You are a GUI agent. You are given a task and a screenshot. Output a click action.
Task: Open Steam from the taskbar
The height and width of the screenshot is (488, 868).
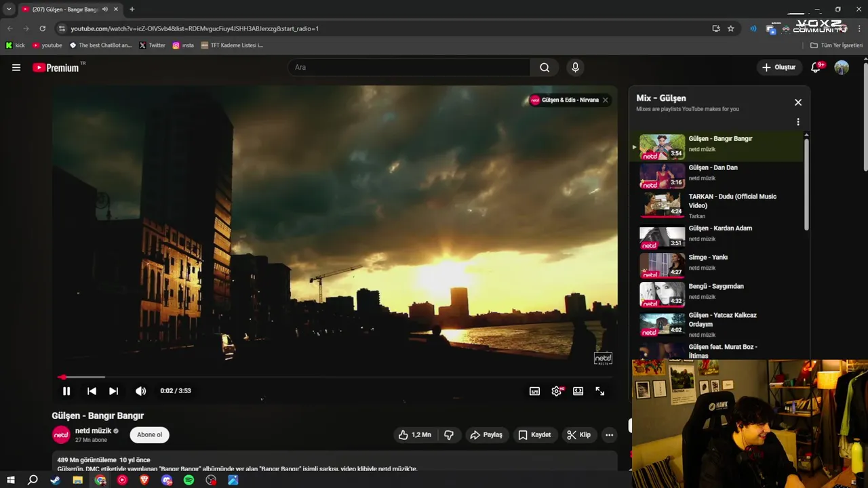click(55, 480)
